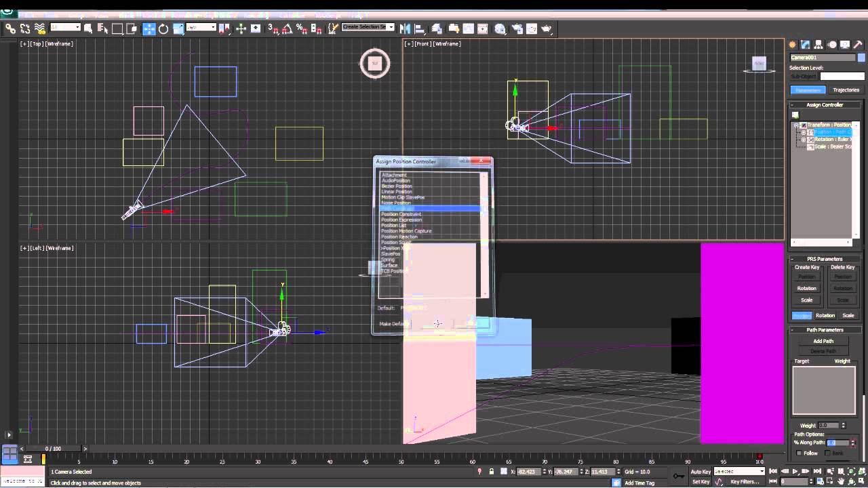Click the Key Filters button
Viewport: 868px width, 488px height.
pyautogui.click(x=745, y=482)
